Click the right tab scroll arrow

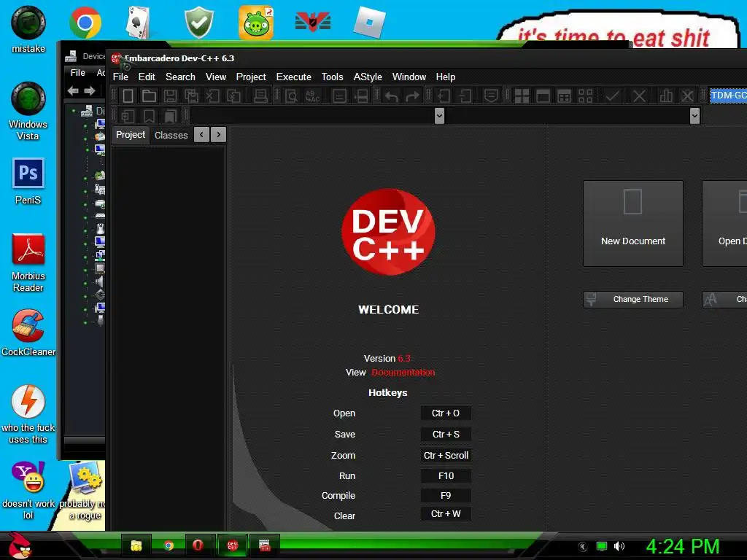coord(219,135)
